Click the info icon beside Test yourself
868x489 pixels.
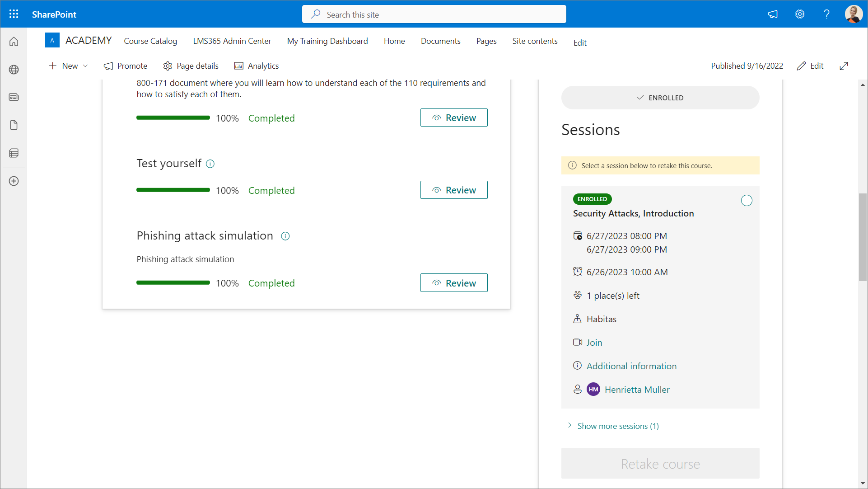(210, 164)
